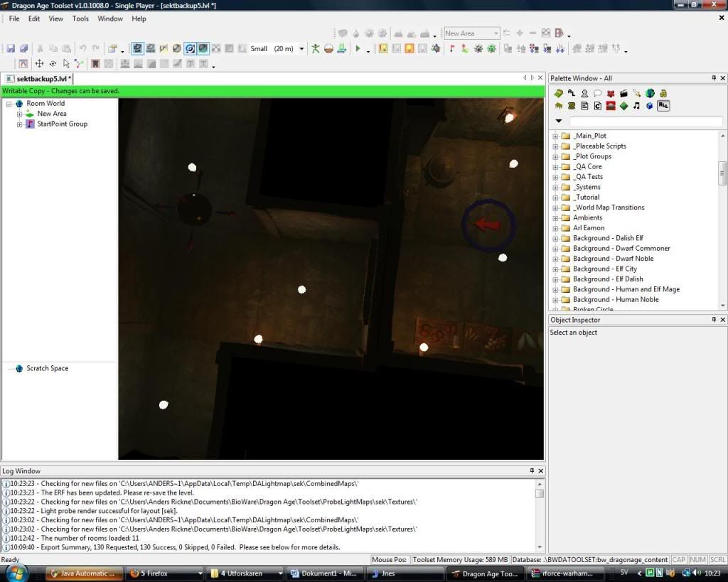Open the Tools menu
Image resolution: width=728 pixels, height=582 pixels.
click(x=80, y=18)
